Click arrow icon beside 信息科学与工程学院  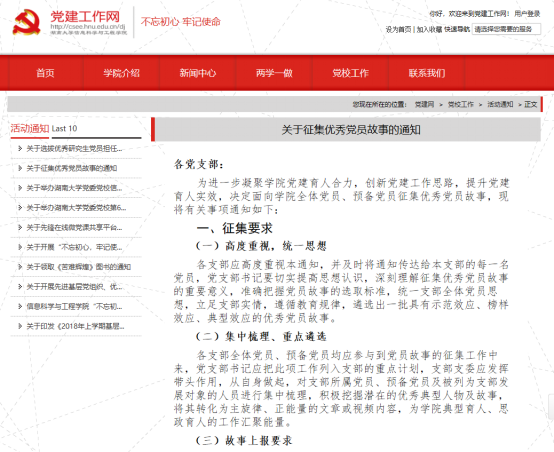point(20,306)
